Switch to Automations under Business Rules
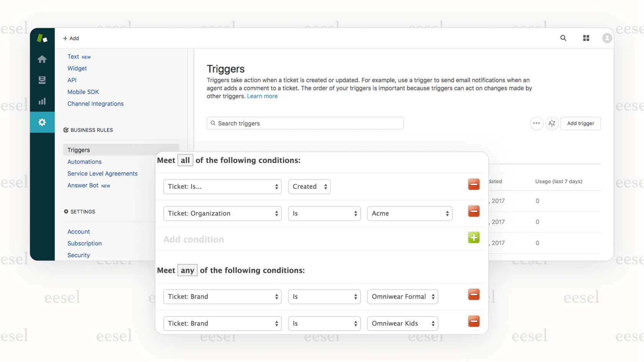Image resolution: width=644 pixels, height=362 pixels. pyautogui.click(x=84, y=162)
